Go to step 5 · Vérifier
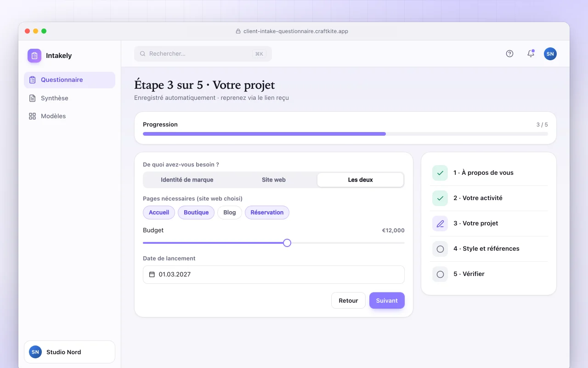 pyautogui.click(x=489, y=274)
